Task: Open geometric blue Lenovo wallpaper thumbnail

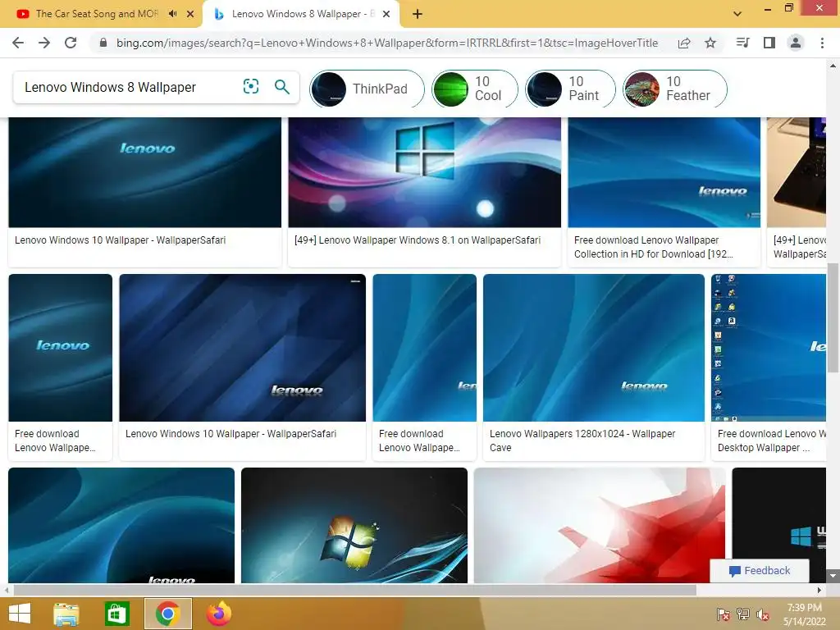Action: (x=242, y=348)
